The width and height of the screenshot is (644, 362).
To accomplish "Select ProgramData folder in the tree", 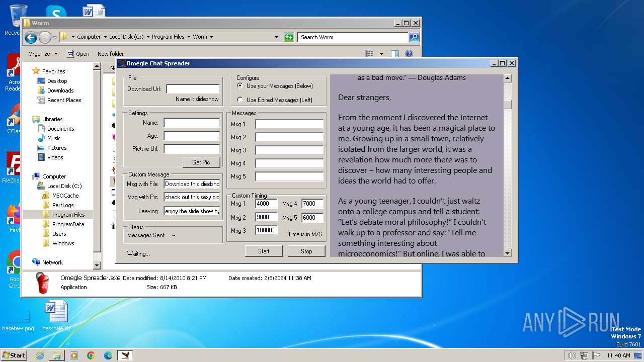I will tap(68, 224).
